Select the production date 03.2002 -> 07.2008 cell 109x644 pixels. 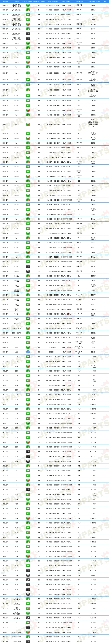pos(53,343)
